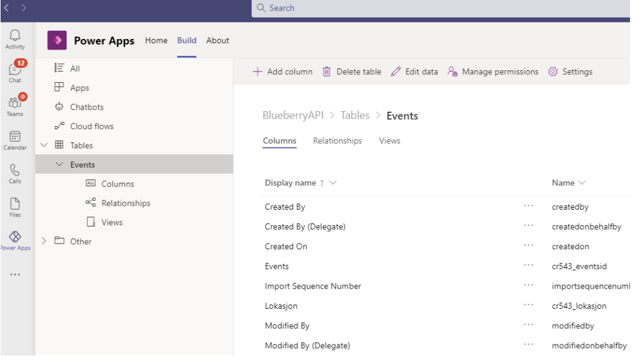
Task: Collapse the Events tree chevron
Action: (x=60, y=164)
